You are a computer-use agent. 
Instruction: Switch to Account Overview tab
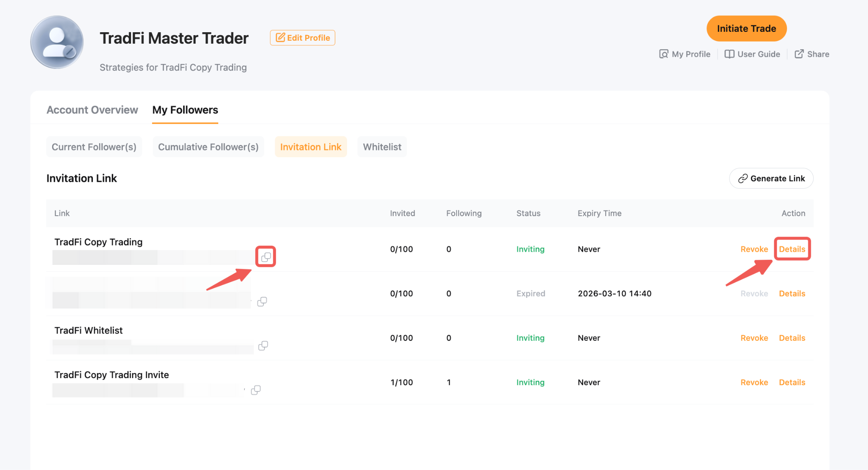click(92, 110)
